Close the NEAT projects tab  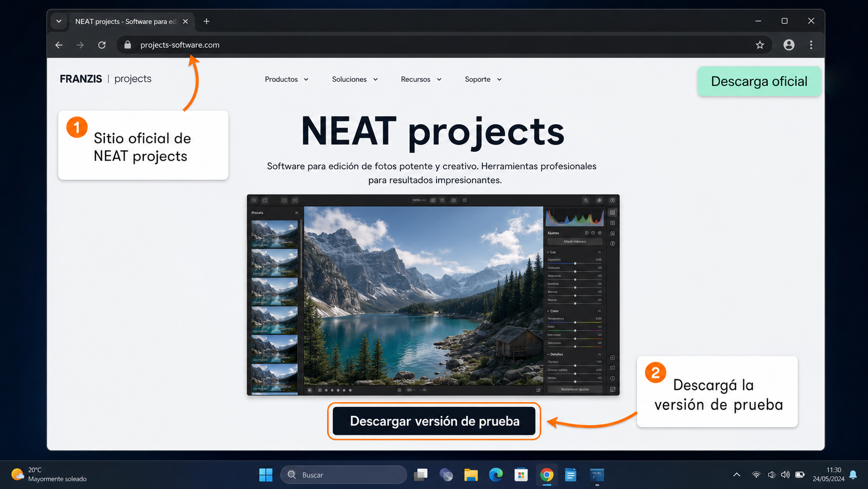[185, 21]
